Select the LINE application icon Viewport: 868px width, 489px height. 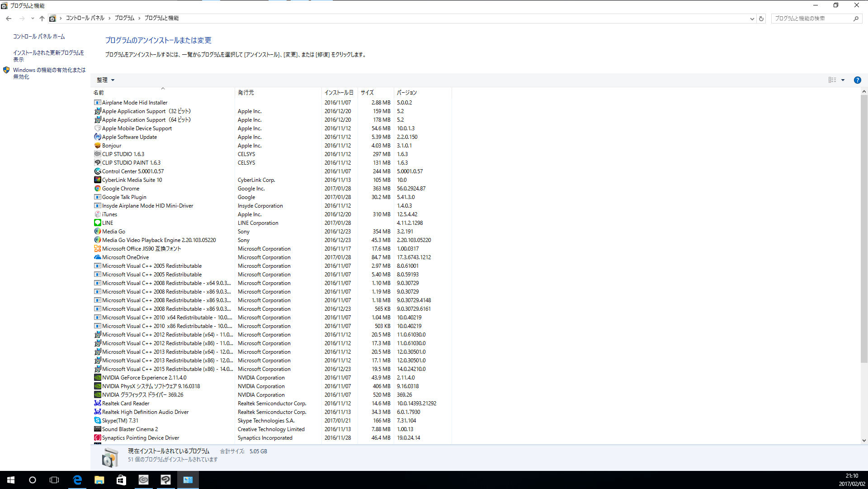pos(97,223)
